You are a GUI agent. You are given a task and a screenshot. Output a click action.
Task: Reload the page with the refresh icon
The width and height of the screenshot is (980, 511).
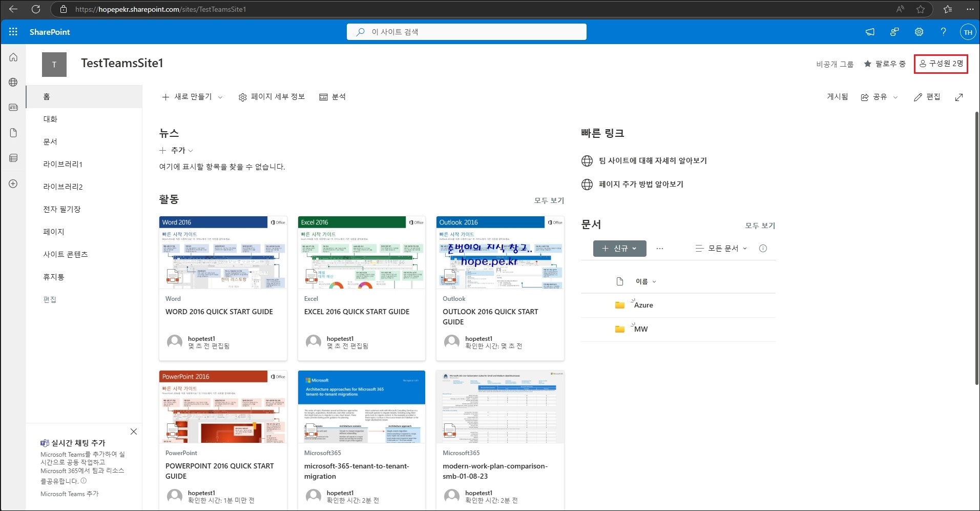[36, 9]
